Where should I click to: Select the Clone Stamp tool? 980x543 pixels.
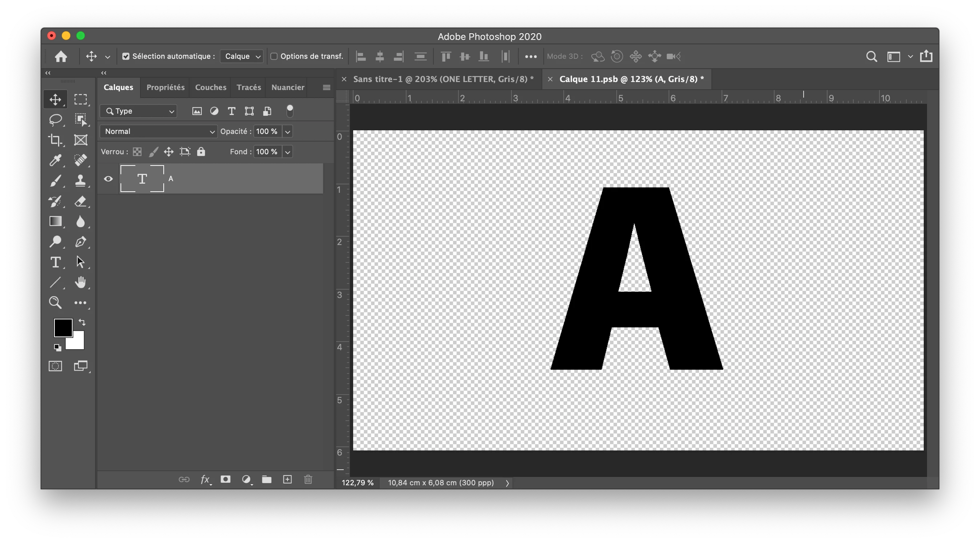click(x=80, y=180)
